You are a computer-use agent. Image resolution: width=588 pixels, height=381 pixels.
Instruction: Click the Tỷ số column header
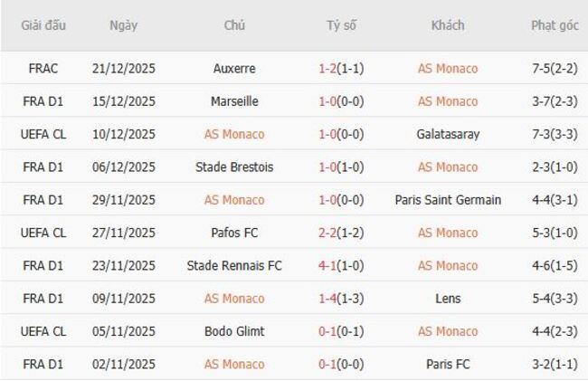pyautogui.click(x=341, y=25)
